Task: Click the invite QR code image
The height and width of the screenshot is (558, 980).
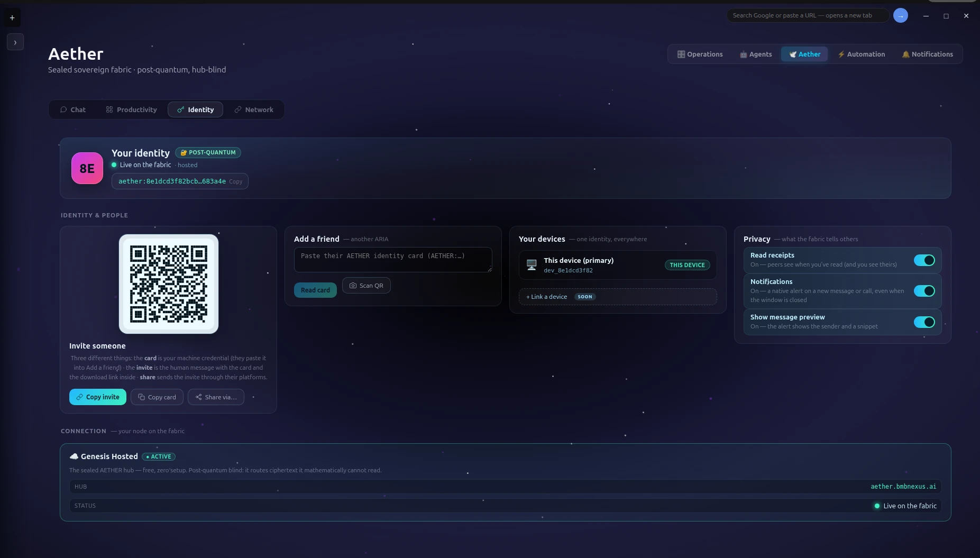Action: (x=169, y=284)
